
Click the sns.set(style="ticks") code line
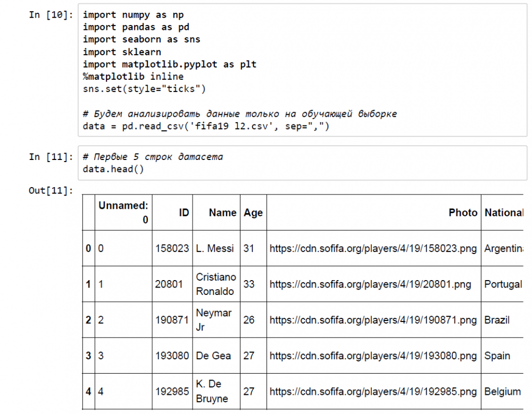click(144, 89)
